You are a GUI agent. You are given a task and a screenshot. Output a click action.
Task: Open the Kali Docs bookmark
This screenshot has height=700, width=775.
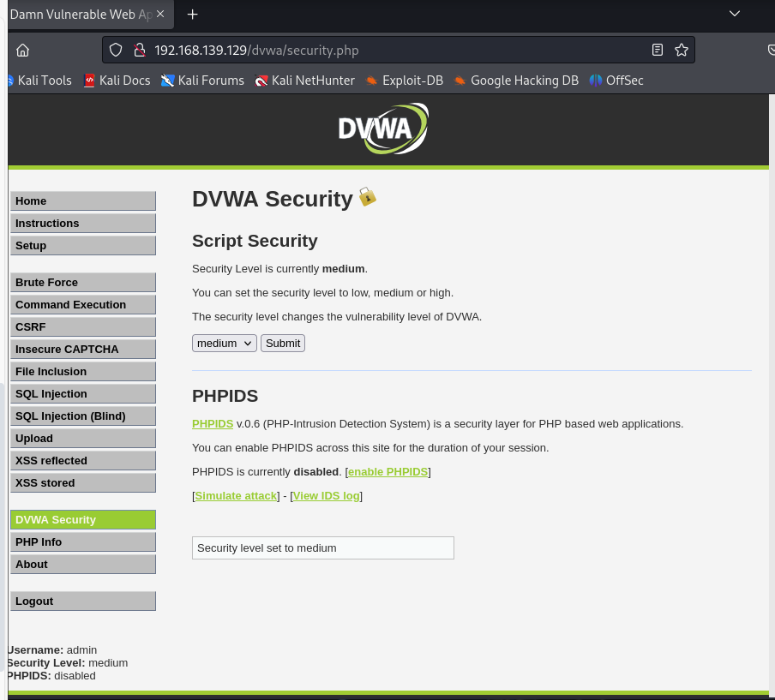pyautogui.click(x=117, y=80)
